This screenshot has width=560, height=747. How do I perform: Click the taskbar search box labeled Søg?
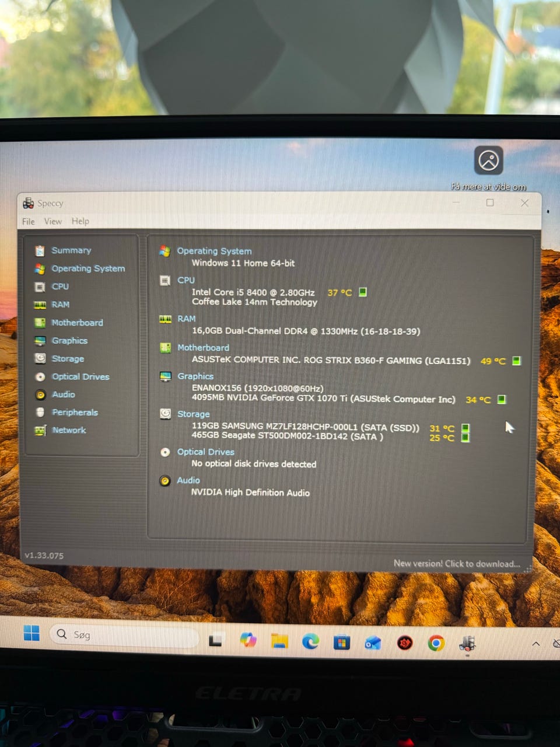click(x=124, y=635)
